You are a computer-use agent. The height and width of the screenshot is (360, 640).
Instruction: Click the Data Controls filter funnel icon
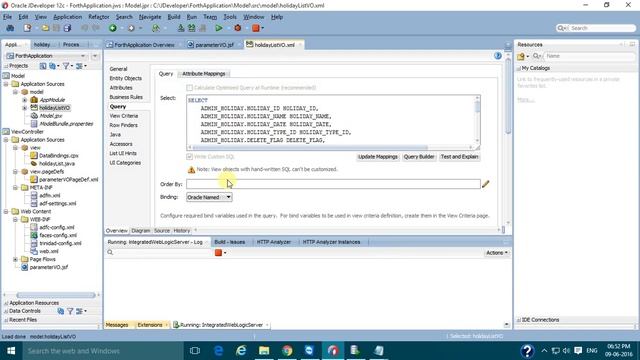pos(70,311)
